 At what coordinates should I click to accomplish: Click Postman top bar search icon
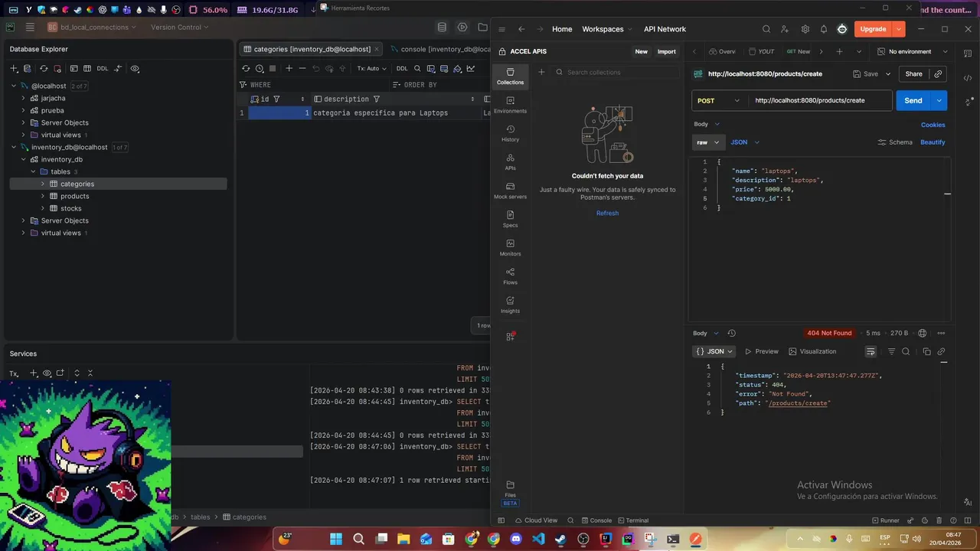[x=766, y=29]
